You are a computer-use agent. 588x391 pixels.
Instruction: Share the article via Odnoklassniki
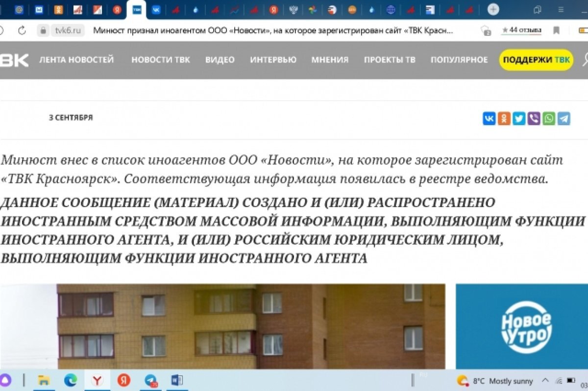(503, 118)
